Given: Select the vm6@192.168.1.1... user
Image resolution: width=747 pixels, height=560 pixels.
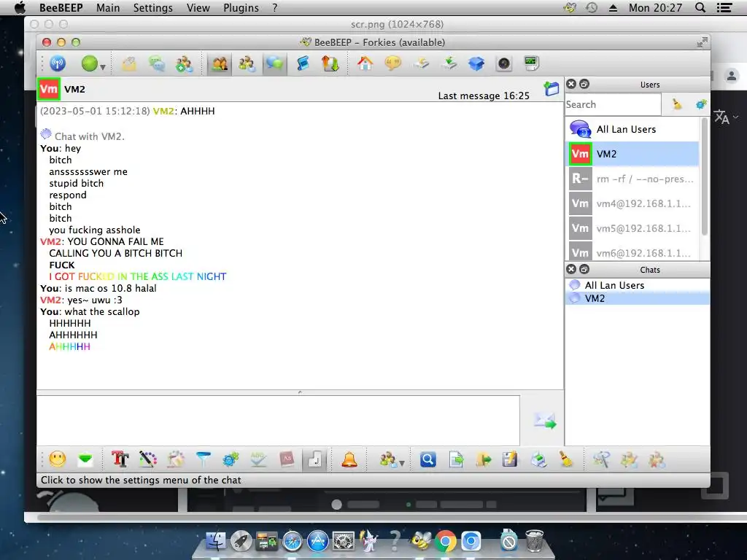Looking at the screenshot, I should (x=632, y=252).
